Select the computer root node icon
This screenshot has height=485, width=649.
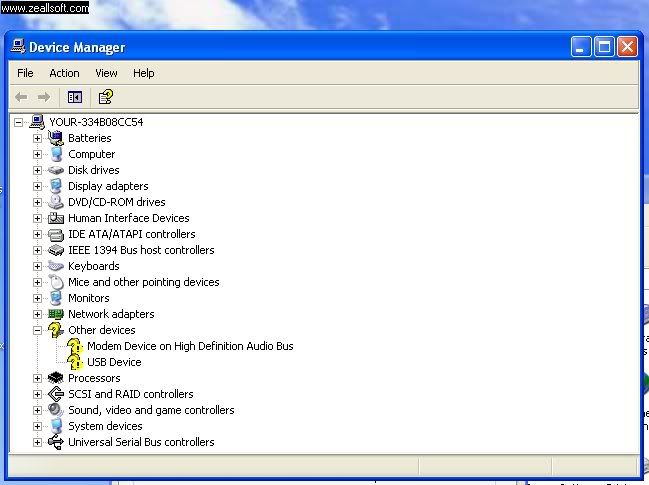tap(37, 122)
